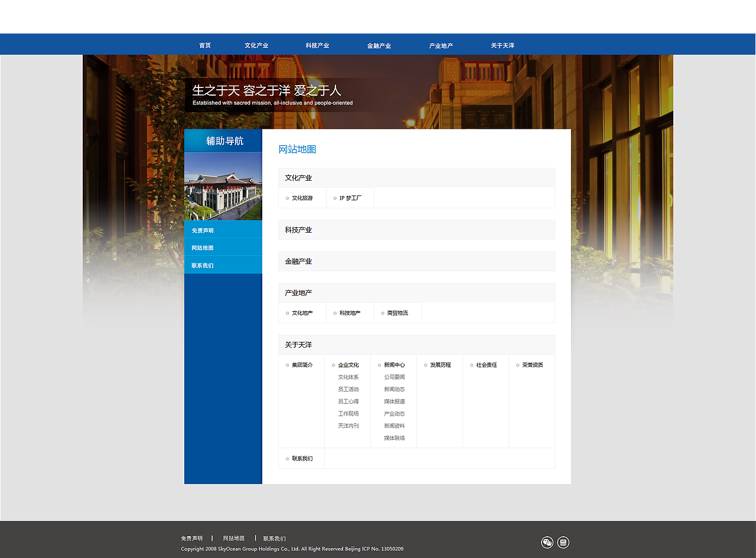Screen dimensions: 756x558
Task: Open the 企业文化 sitemap link
Action: 348,365
